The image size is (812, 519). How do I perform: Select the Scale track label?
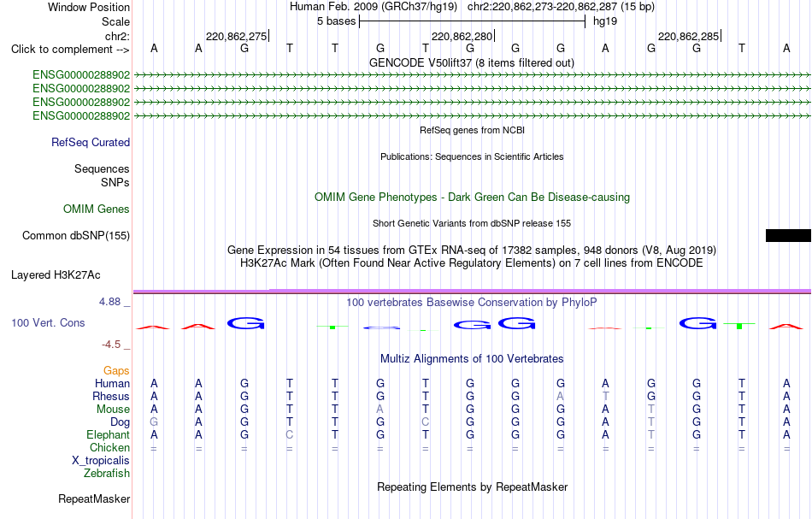(x=115, y=21)
